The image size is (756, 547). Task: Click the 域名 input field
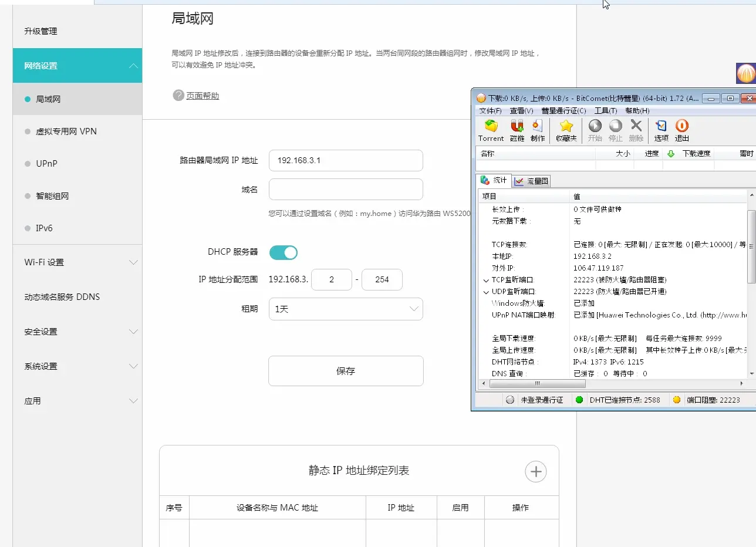pyautogui.click(x=346, y=189)
